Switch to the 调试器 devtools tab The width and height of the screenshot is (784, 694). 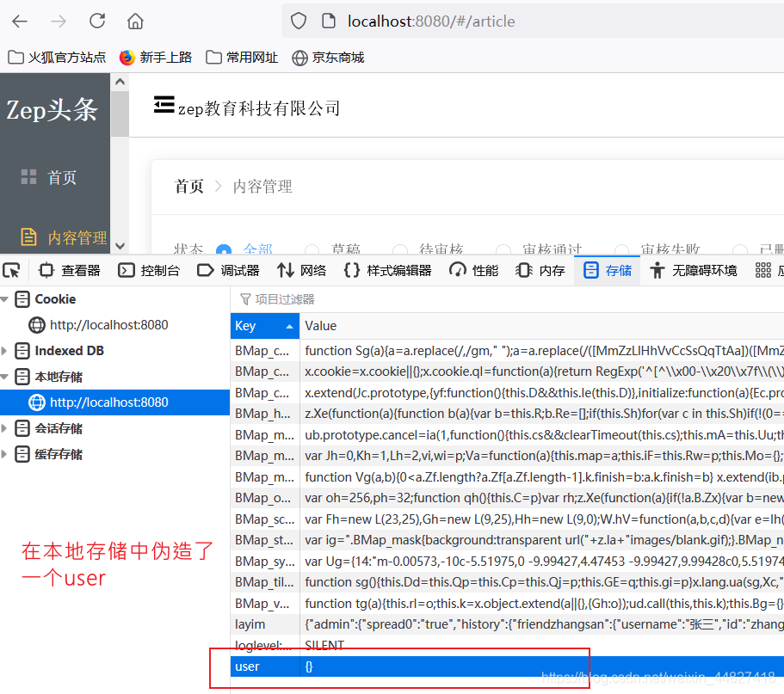tap(228, 270)
